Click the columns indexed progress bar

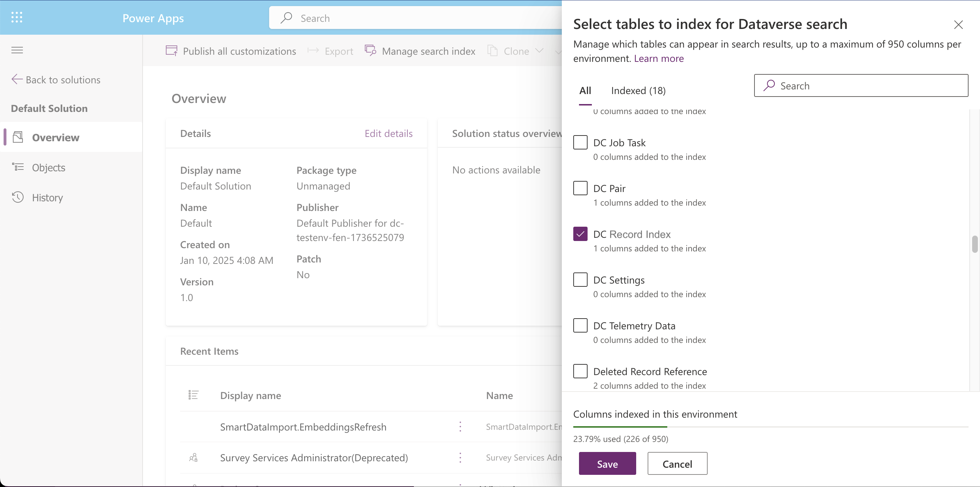770,427
